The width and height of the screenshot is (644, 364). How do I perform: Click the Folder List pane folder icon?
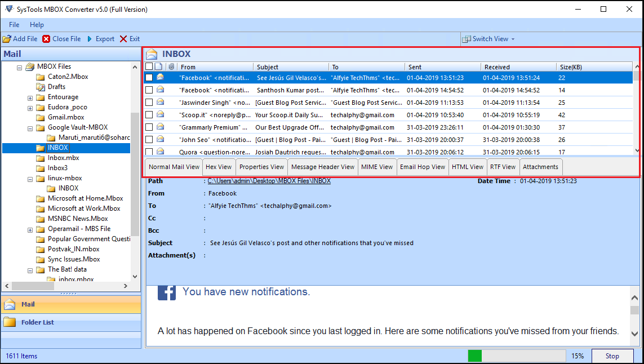pyautogui.click(x=10, y=322)
